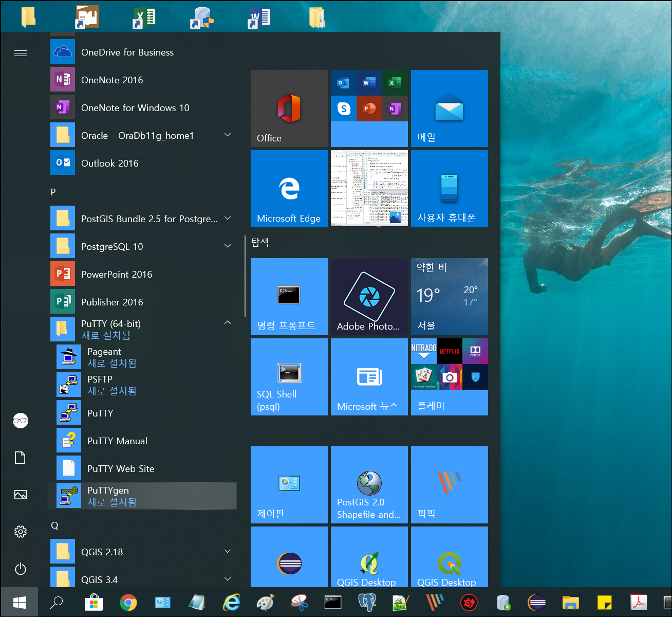Open Word shortcut on desktop
This screenshot has width=672, height=617.
click(x=259, y=17)
